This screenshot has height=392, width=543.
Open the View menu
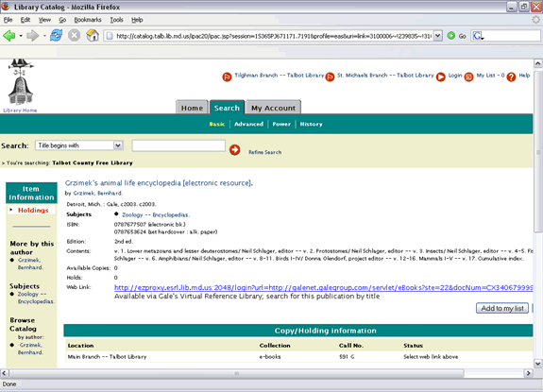click(x=44, y=20)
